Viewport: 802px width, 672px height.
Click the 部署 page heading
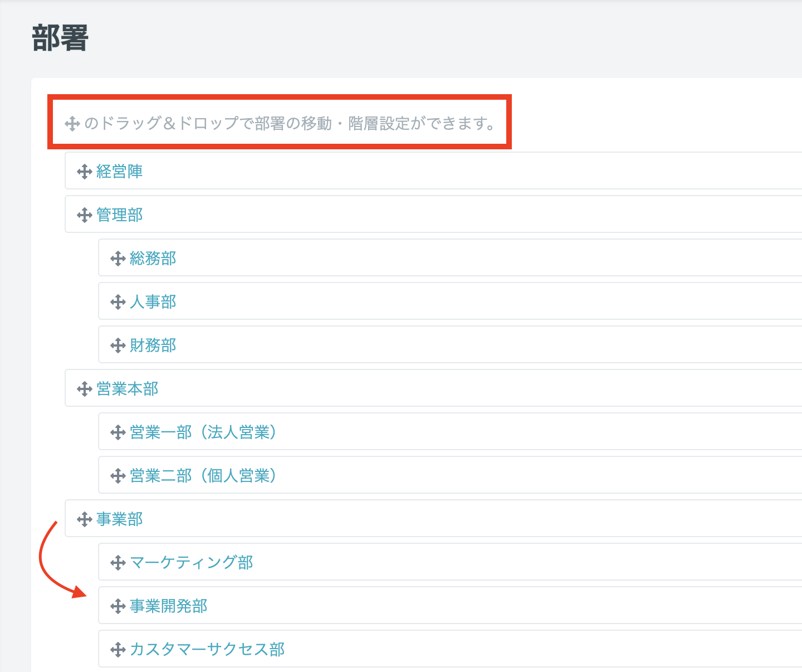(x=60, y=38)
